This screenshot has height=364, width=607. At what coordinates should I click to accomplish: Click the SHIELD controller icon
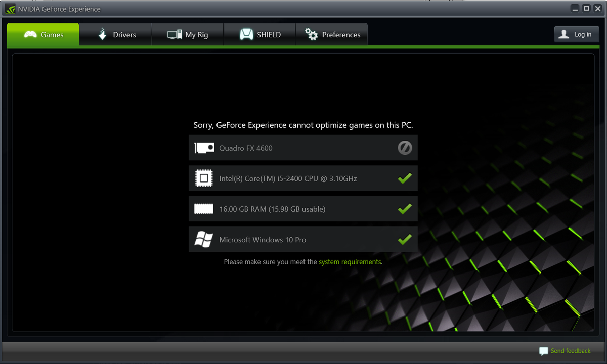point(247,34)
